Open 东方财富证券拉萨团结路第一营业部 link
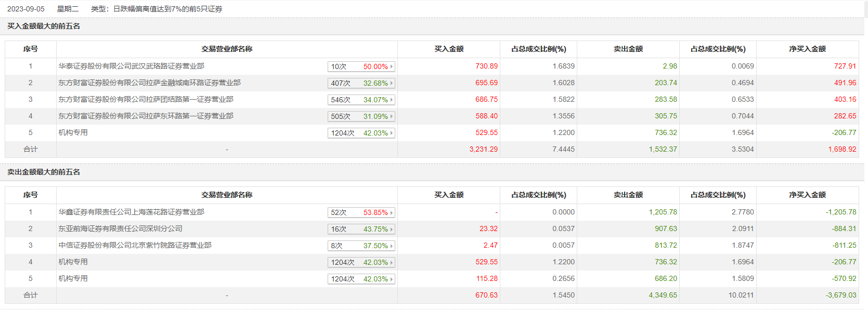 click(x=146, y=99)
